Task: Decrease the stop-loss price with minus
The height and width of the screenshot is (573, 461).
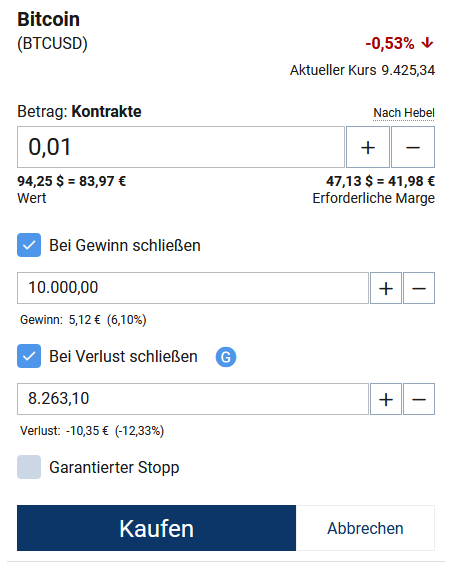Action: click(419, 399)
